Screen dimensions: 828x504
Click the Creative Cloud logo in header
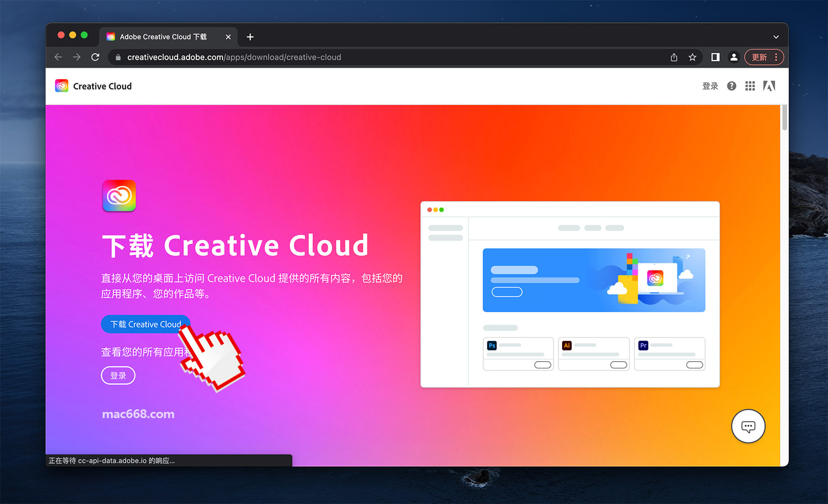62,86
